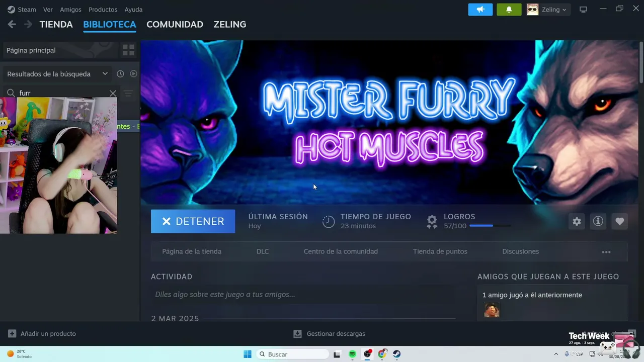Show ready-to-play games filter icon
The height and width of the screenshot is (362, 644).
point(133,74)
